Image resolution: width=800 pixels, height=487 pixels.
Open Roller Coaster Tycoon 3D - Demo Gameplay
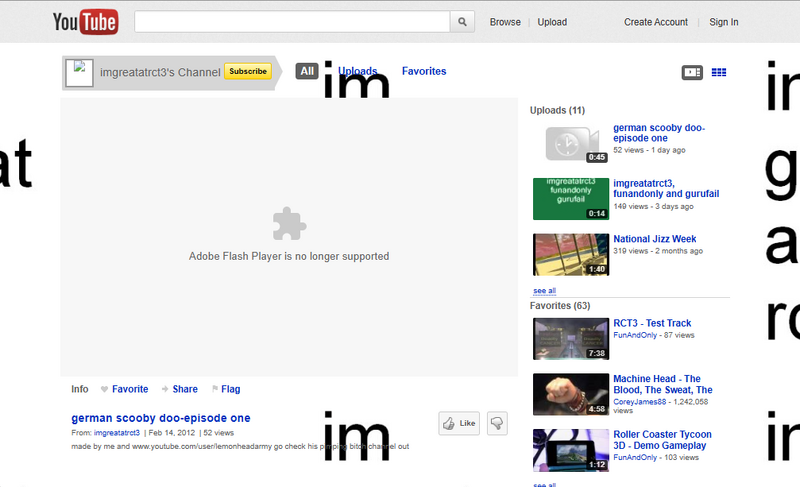662,440
